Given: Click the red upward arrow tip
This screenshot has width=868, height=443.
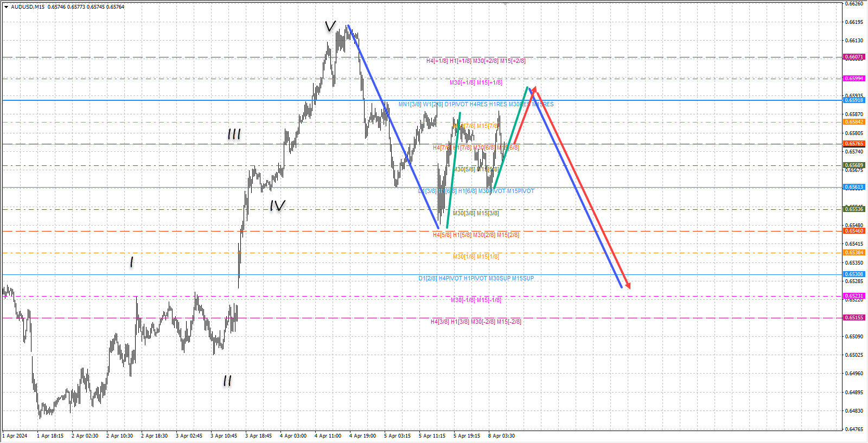Looking at the screenshot, I should (x=534, y=89).
